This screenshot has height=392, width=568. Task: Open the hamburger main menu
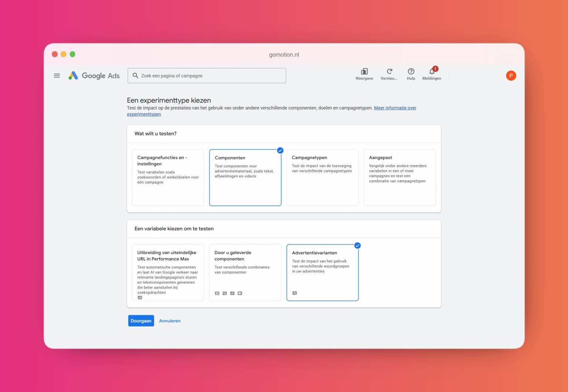pyautogui.click(x=57, y=76)
